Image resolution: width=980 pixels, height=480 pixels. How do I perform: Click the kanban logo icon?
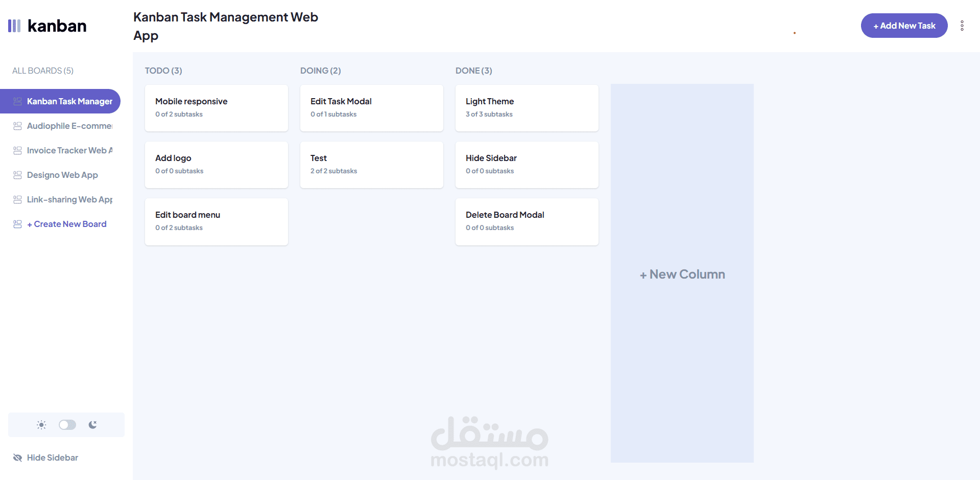[14, 26]
